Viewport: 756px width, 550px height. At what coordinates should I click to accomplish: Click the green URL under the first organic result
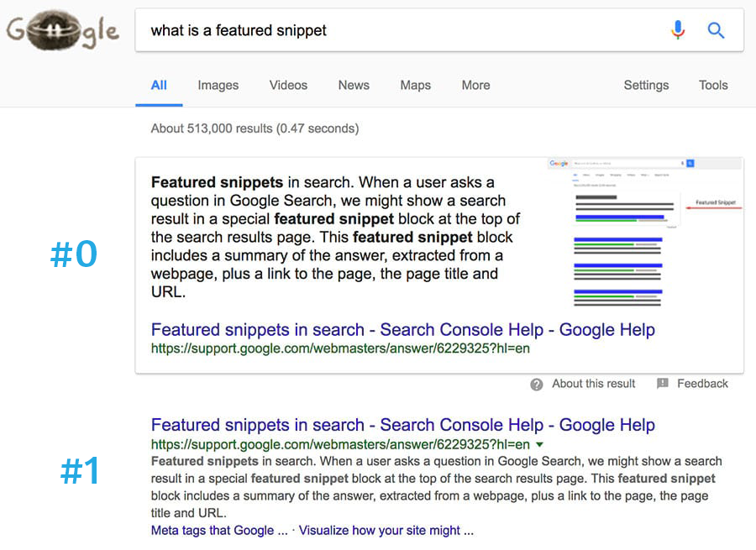pos(340,444)
